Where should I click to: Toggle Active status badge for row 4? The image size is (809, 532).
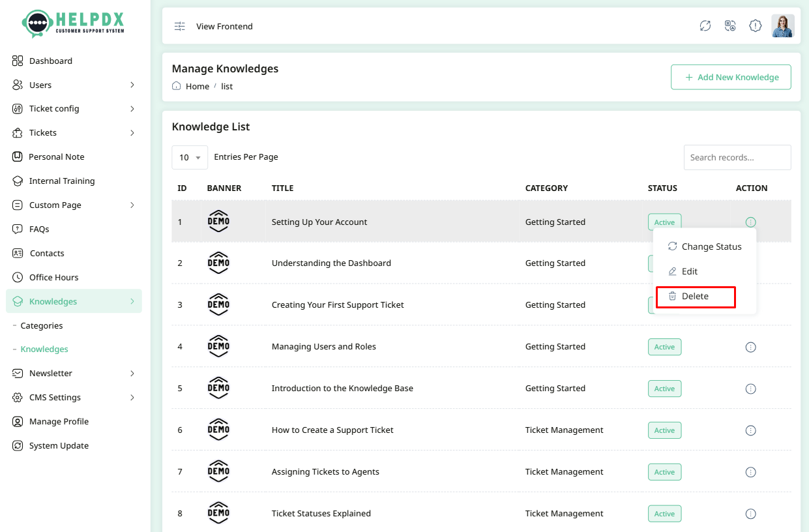(664, 347)
